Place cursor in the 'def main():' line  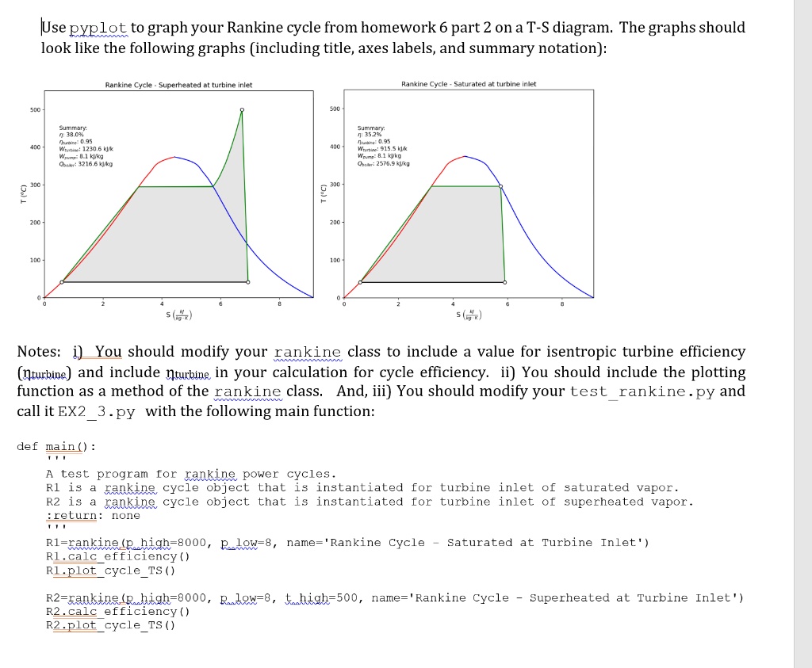pos(56,447)
